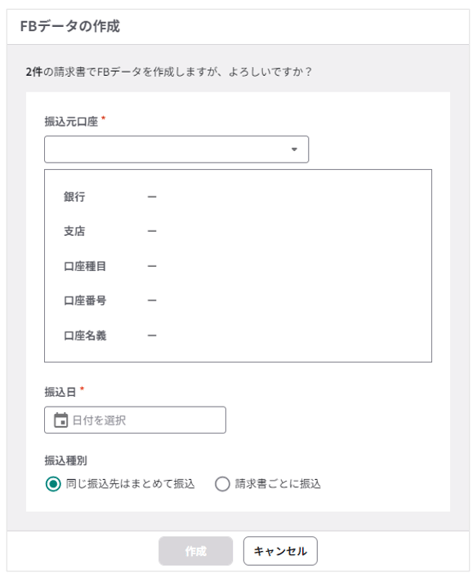Image resolution: width=473 pixels, height=578 pixels.
Task: Open the 振込元口座 combo box
Action: pyautogui.click(x=176, y=149)
